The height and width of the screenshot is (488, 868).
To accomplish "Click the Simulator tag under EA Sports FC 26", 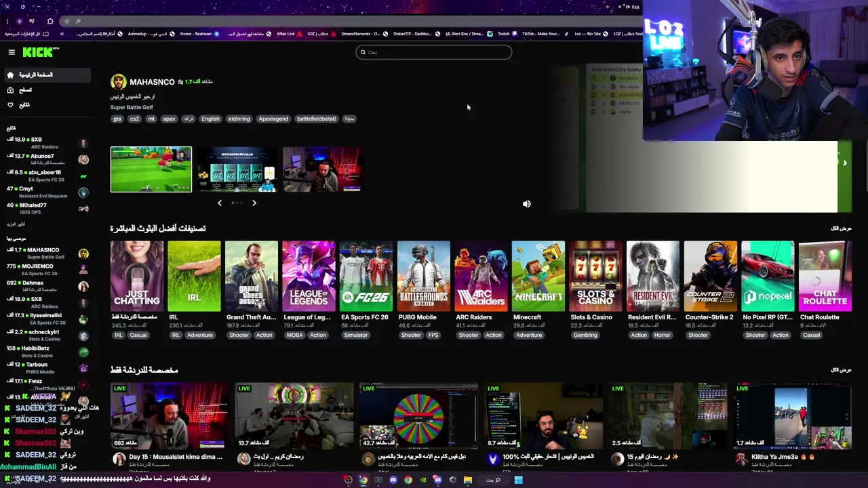I will click(x=355, y=335).
